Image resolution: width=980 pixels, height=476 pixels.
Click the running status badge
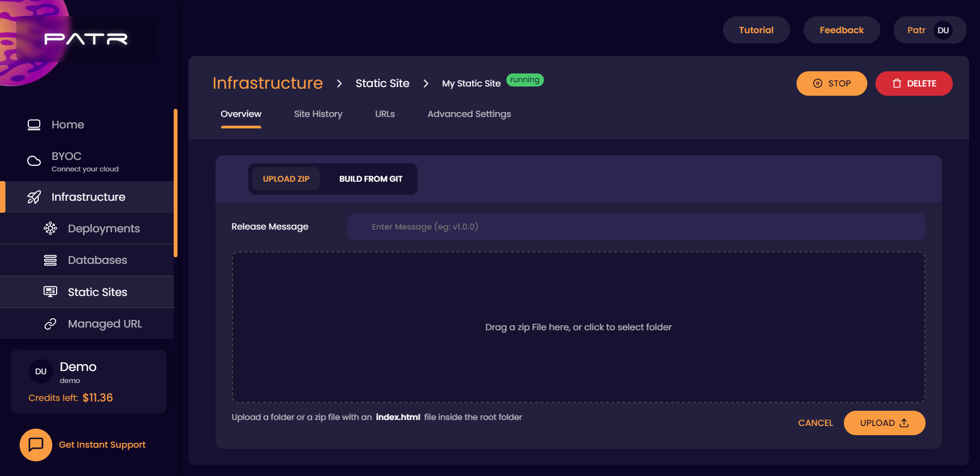[x=525, y=80]
